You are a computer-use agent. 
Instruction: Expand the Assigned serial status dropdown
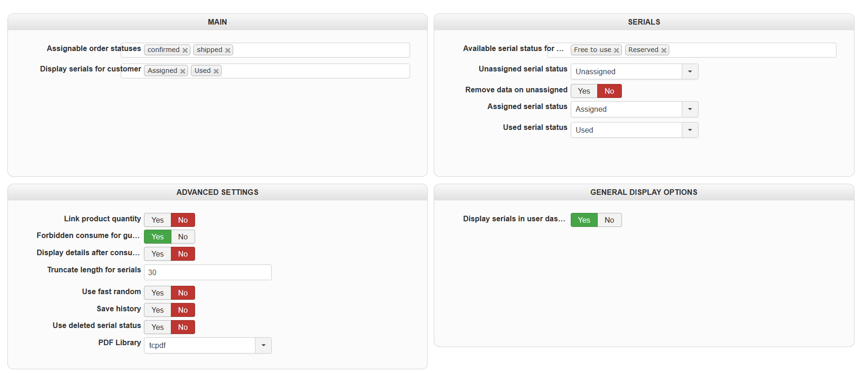tap(690, 109)
